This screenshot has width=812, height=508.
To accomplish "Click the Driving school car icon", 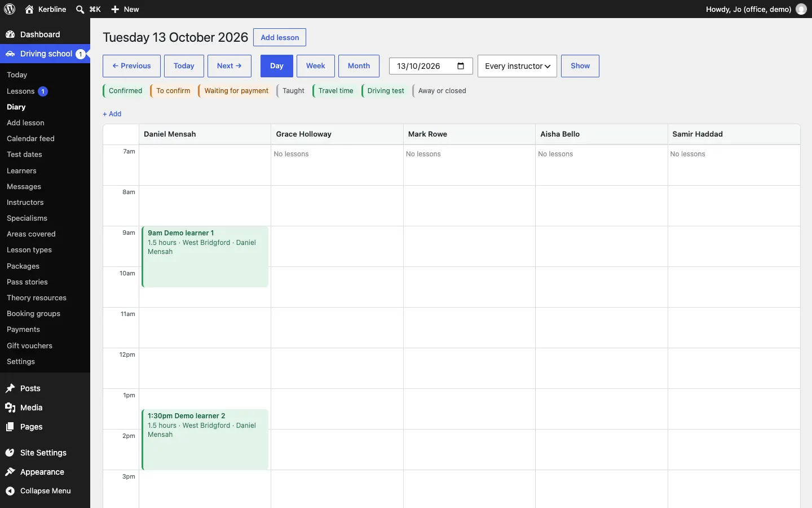I will (x=10, y=54).
